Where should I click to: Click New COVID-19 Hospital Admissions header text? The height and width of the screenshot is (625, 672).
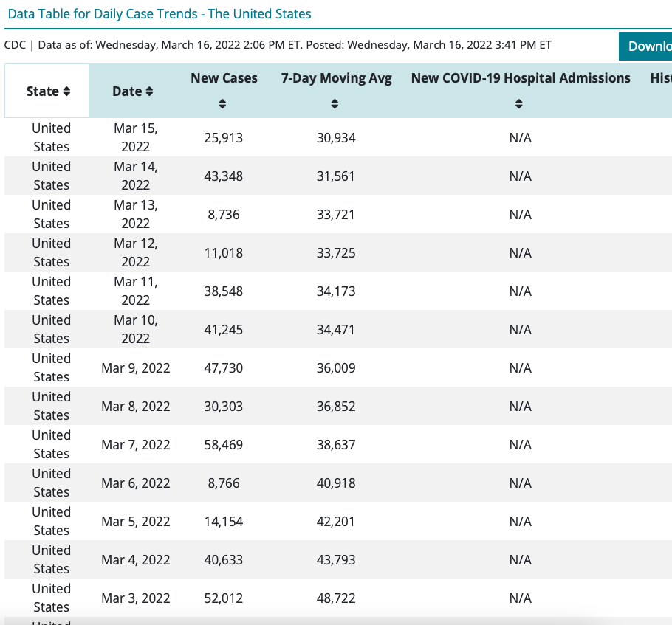[521, 78]
